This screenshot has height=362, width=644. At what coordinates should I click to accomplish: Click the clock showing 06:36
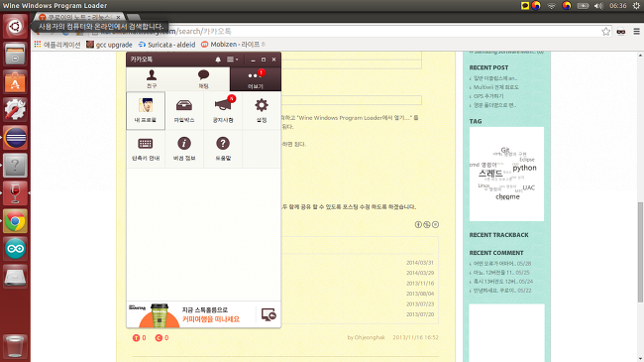pos(617,6)
